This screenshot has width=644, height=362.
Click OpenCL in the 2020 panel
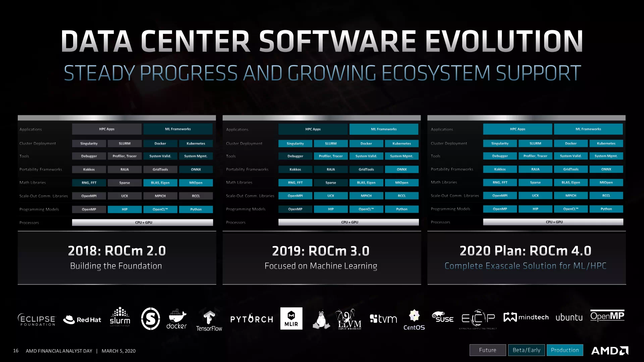[x=571, y=209]
